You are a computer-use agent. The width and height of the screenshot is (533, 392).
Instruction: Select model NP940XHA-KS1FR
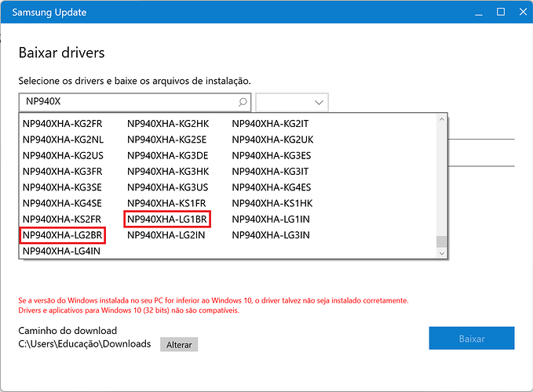166,203
